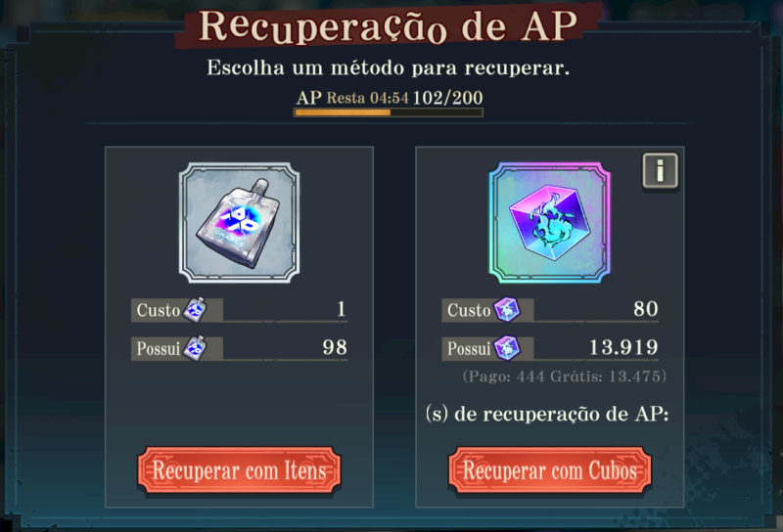This screenshot has width=783, height=532.
Task: Click the small pouch icon beside Custo
Action: click(195, 310)
